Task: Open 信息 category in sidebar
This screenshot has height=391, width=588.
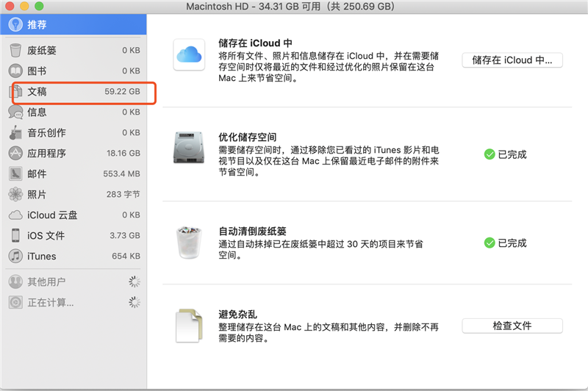Action: (73, 112)
